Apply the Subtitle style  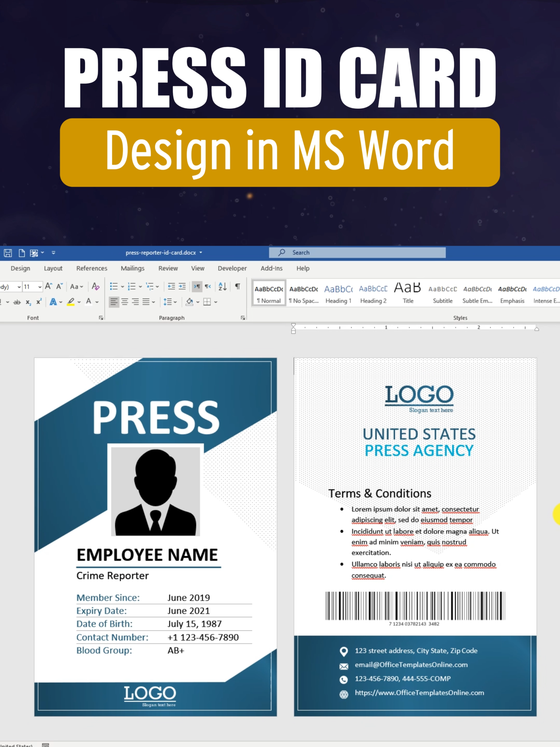[443, 292]
